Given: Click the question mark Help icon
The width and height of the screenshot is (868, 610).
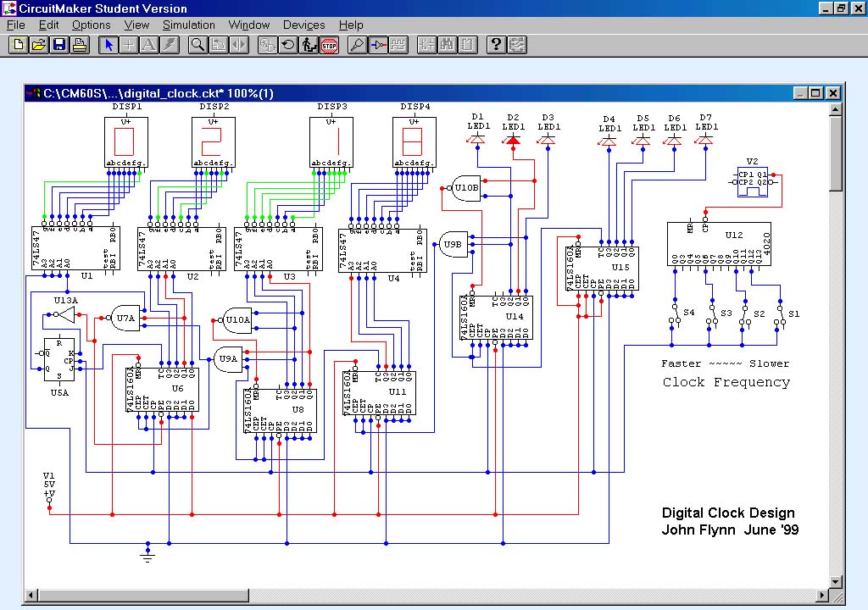Looking at the screenshot, I should (x=497, y=45).
